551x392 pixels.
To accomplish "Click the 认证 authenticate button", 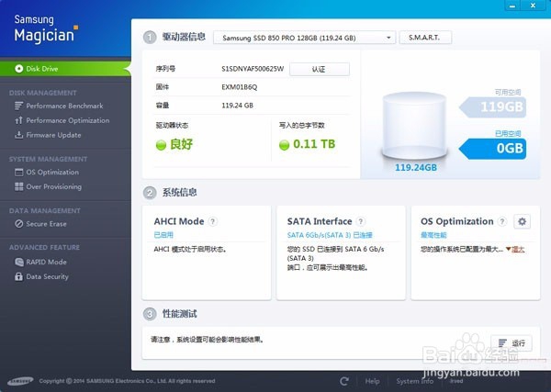I will click(x=319, y=69).
